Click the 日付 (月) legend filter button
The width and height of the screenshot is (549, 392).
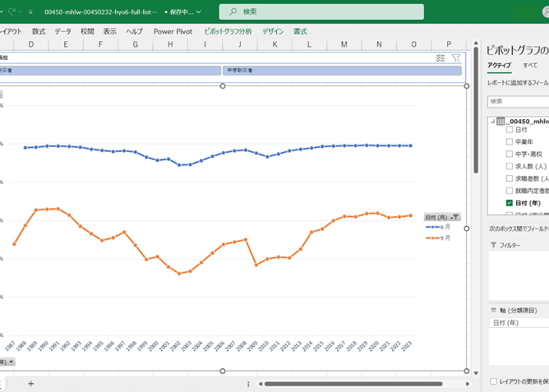point(442,217)
